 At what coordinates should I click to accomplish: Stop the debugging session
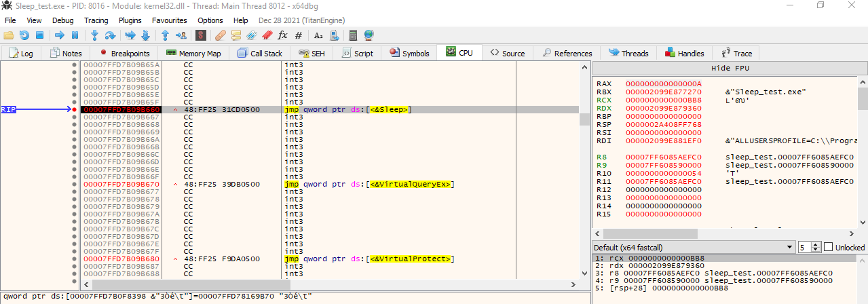coord(39,35)
